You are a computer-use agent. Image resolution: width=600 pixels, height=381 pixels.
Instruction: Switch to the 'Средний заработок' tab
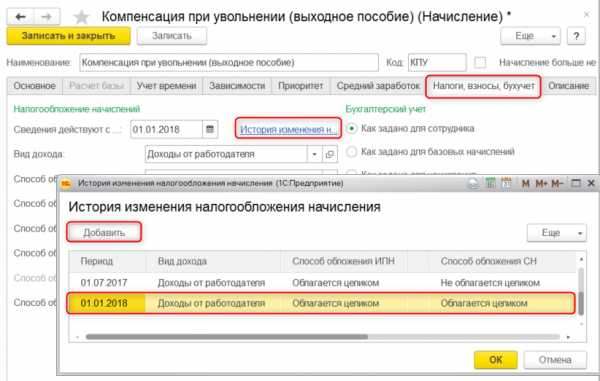point(378,86)
